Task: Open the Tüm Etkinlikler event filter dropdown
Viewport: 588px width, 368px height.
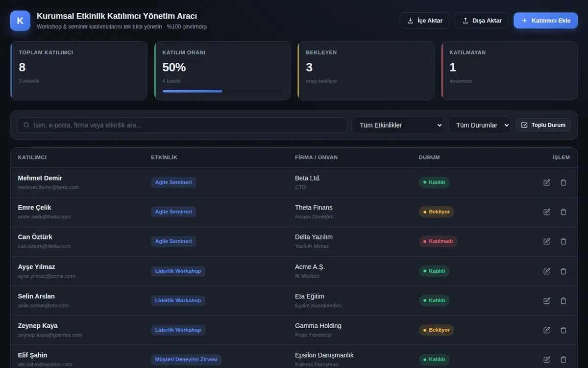Action: [398, 125]
